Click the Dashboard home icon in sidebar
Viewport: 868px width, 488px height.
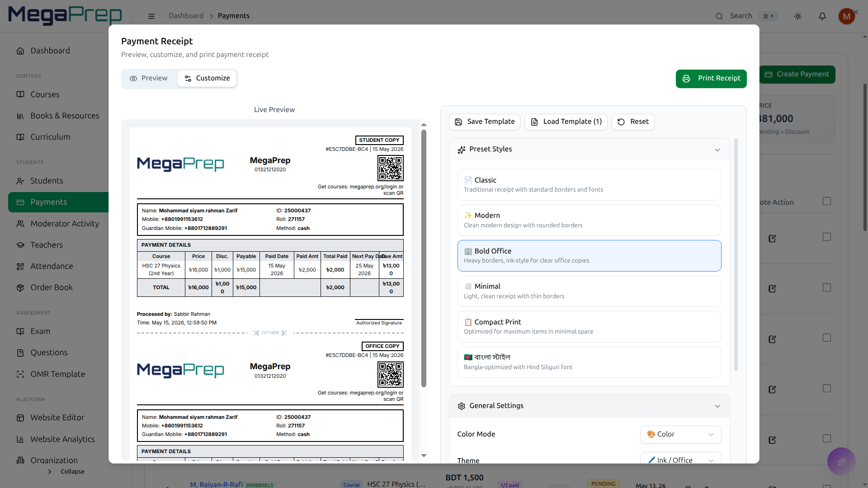pyautogui.click(x=20, y=51)
